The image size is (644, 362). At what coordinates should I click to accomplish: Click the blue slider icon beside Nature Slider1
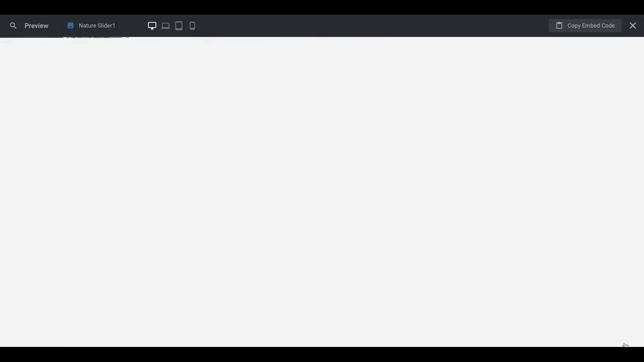[x=70, y=26]
